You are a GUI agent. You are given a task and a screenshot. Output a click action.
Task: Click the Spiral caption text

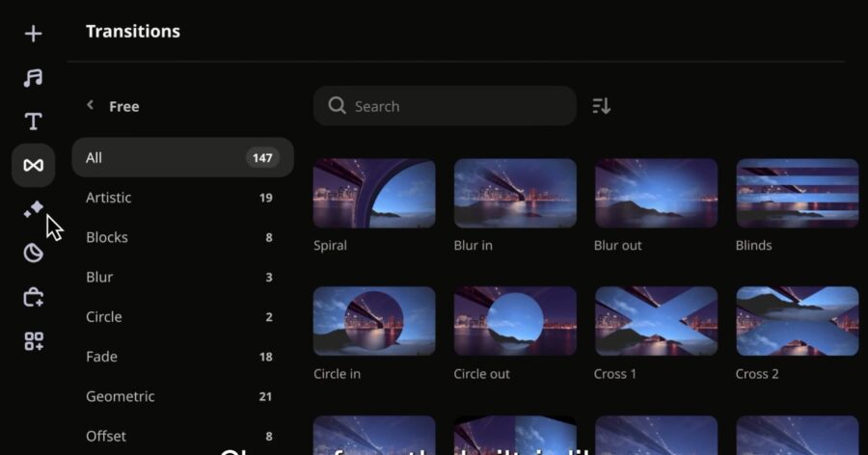click(x=330, y=246)
